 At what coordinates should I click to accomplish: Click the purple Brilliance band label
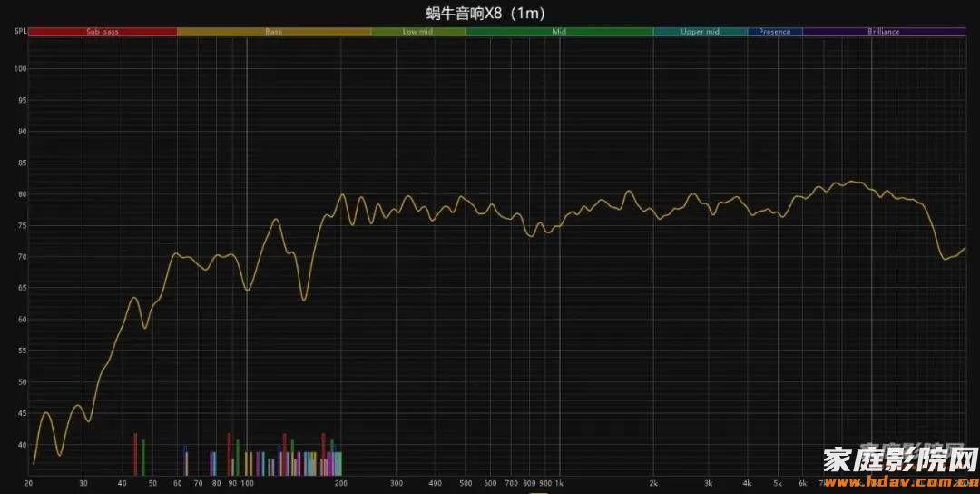pyautogui.click(x=883, y=31)
